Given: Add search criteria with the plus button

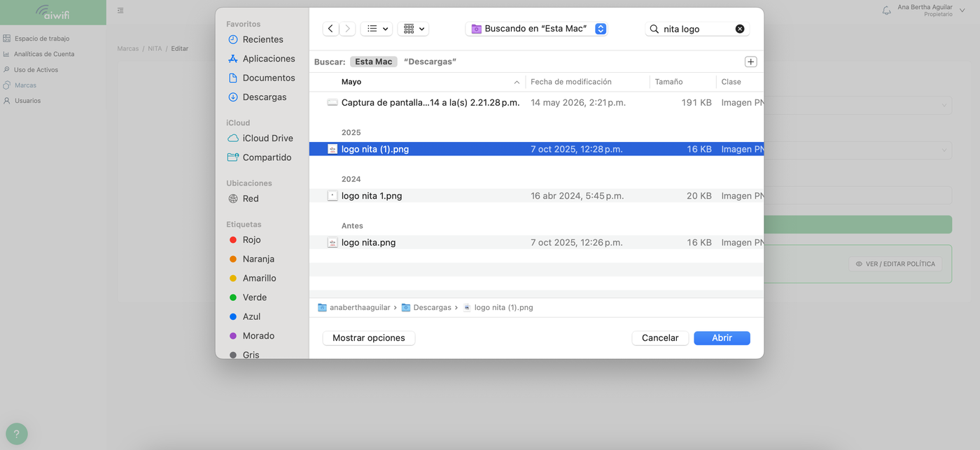Looking at the screenshot, I should point(751,62).
